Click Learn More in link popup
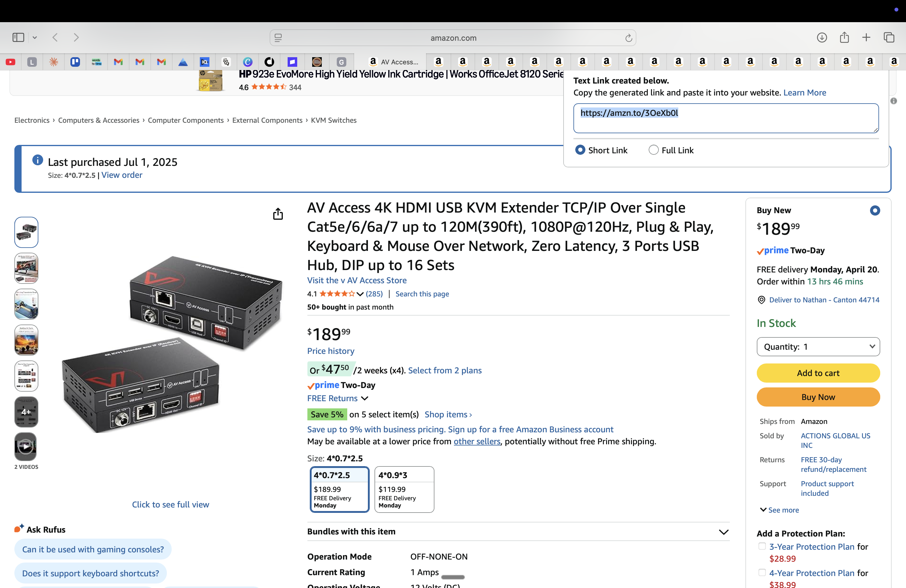 click(x=804, y=93)
